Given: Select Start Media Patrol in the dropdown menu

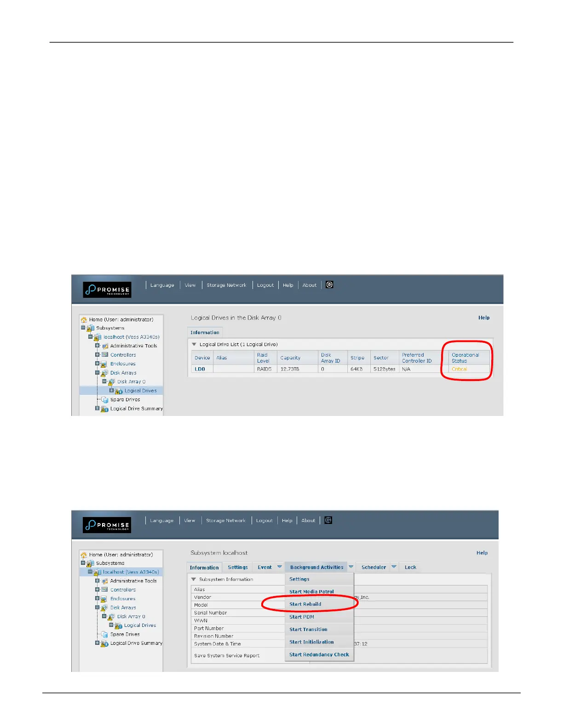Looking at the screenshot, I should point(311,592).
